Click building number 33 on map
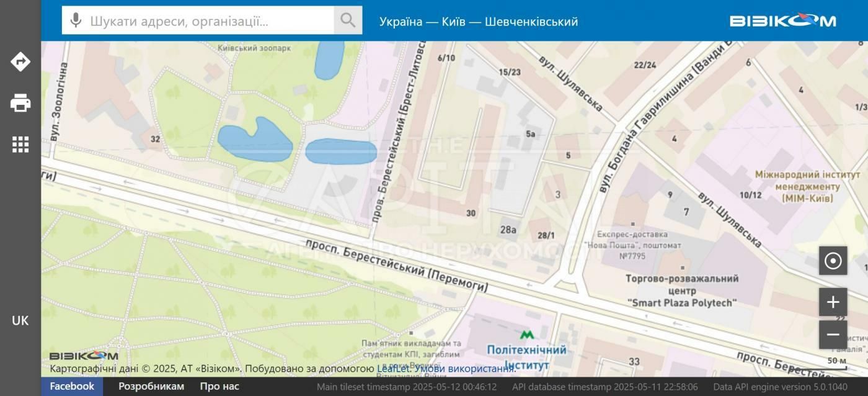Screen dimensions: 868x396 pyautogui.click(x=634, y=361)
